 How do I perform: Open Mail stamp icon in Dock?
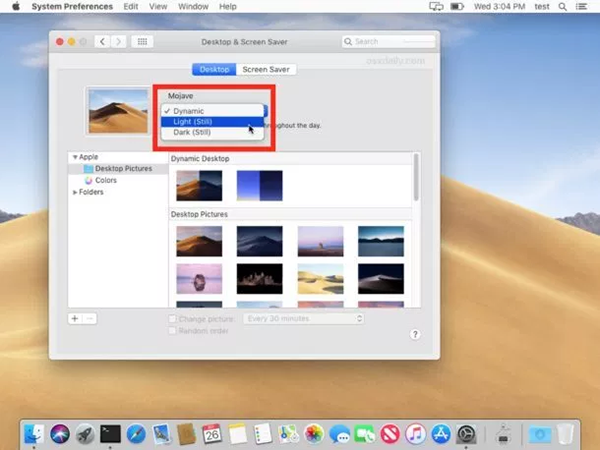click(x=161, y=434)
